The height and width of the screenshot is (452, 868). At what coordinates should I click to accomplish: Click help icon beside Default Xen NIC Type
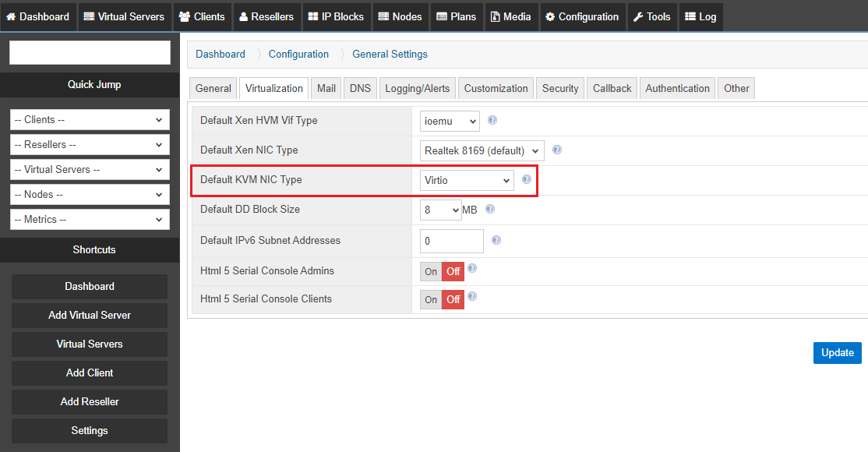point(557,150)
